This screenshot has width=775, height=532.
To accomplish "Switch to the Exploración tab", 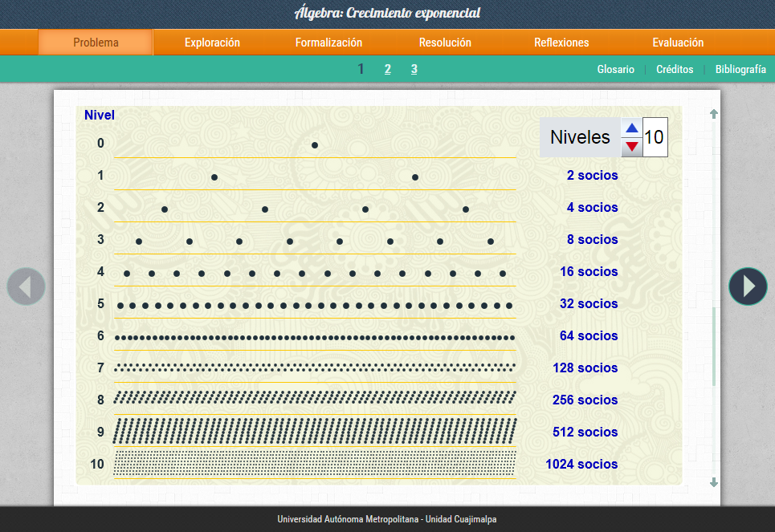I will 212,43.
